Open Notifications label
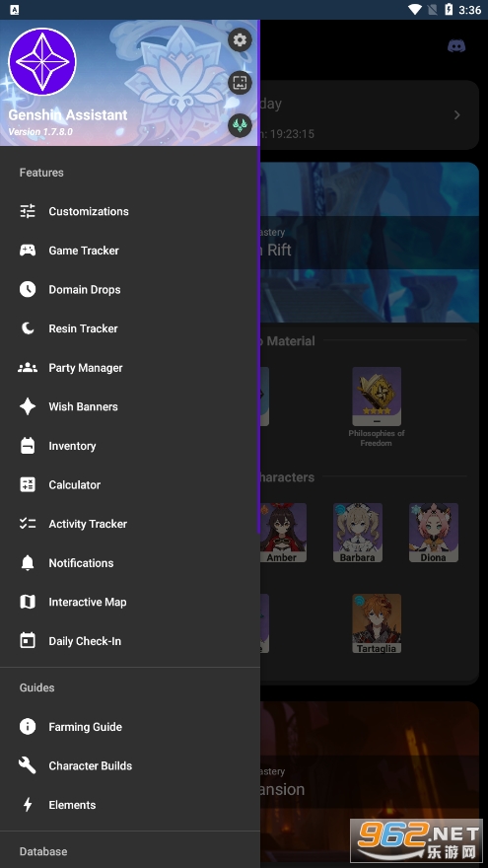The height and width of the screenshot is (868, 488). [x=81, y=563]
